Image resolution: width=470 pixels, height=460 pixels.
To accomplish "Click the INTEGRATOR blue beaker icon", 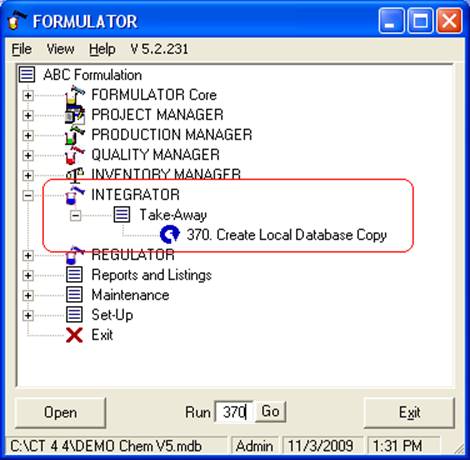I will 75,195.
